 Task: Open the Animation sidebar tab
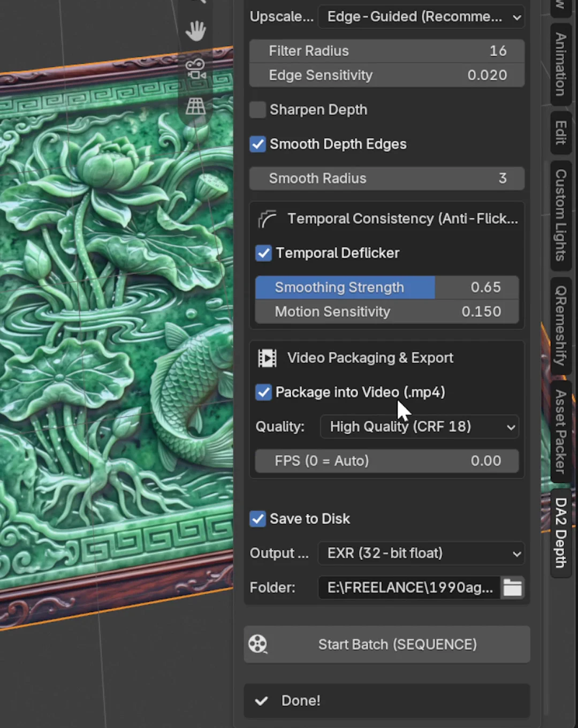(560, 64)
